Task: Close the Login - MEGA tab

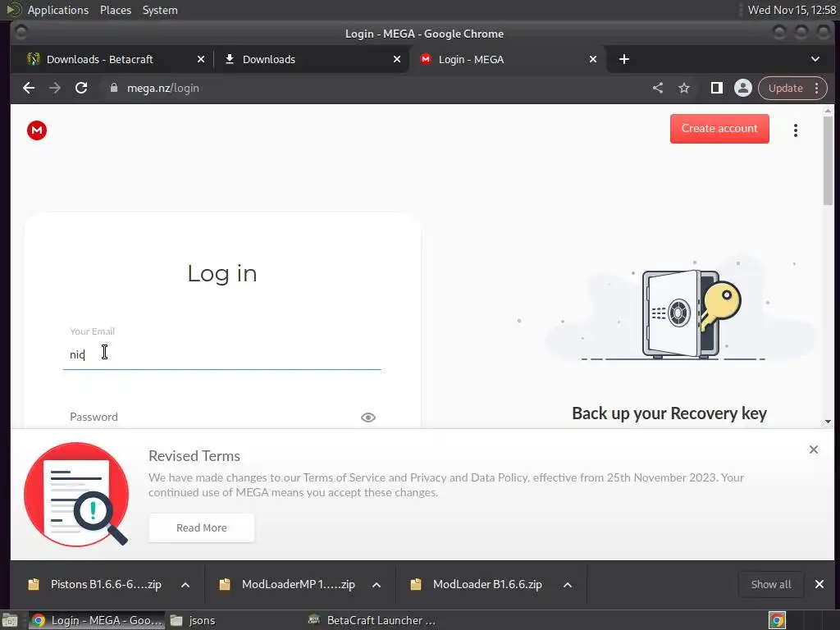Action: pos(593,59)
